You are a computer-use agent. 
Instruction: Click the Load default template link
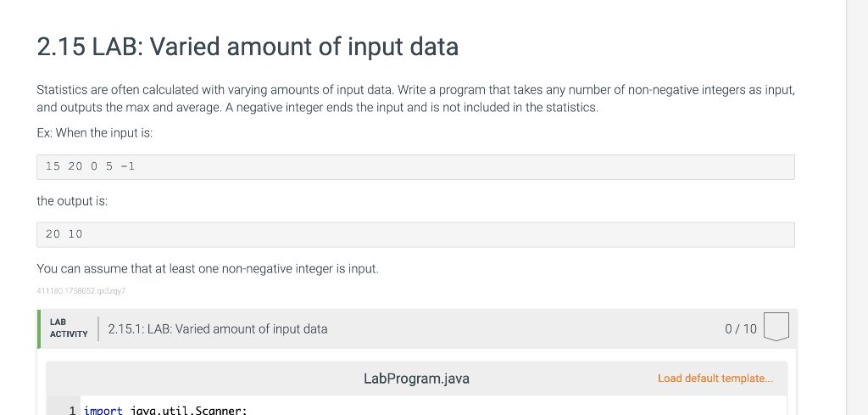click(715, 379)
